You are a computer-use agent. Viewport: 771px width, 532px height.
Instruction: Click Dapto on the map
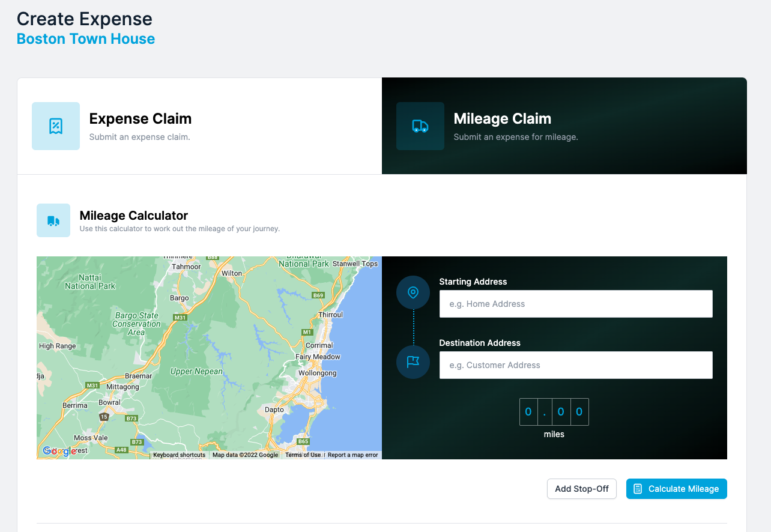pyautogui.click(x=274, y=410)
